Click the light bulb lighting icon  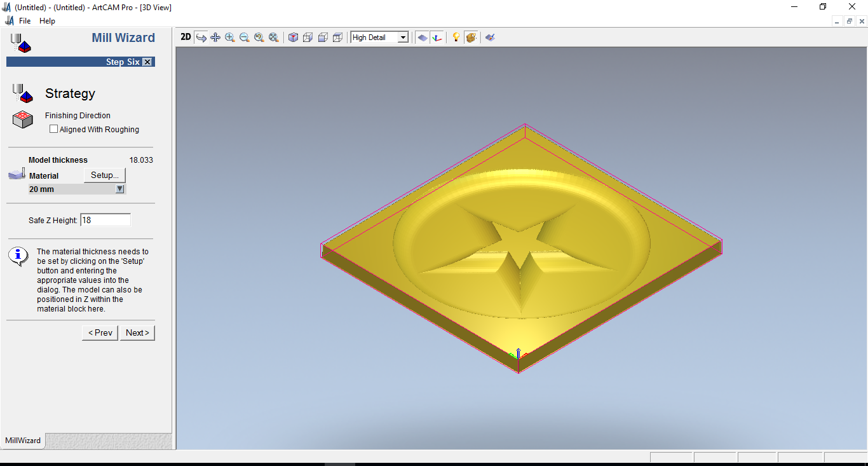[x=456, y=38]
